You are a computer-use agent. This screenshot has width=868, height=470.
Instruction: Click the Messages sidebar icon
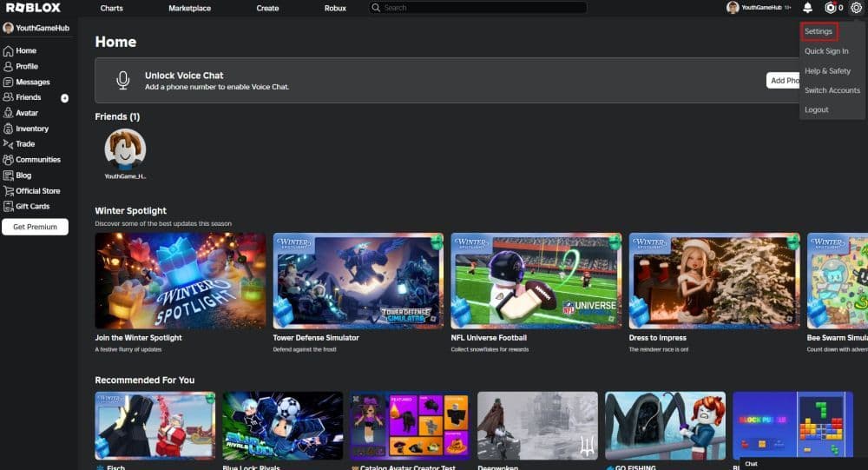[9, 82]
